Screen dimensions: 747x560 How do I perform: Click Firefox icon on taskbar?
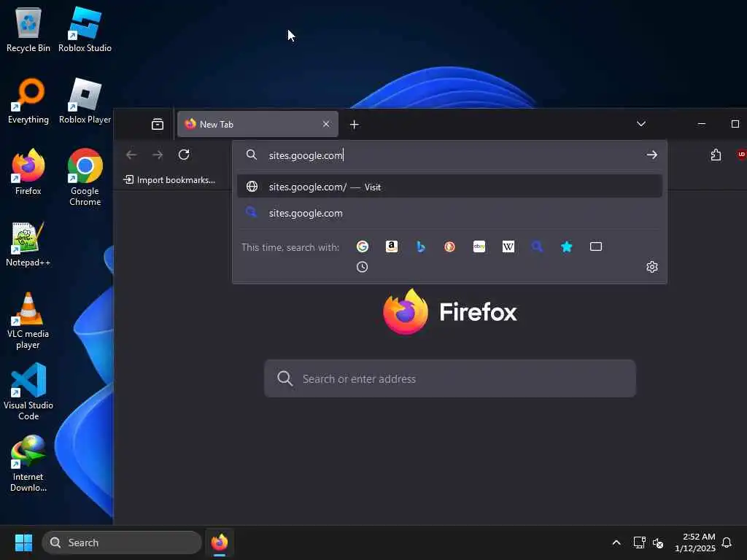point(220,542)
